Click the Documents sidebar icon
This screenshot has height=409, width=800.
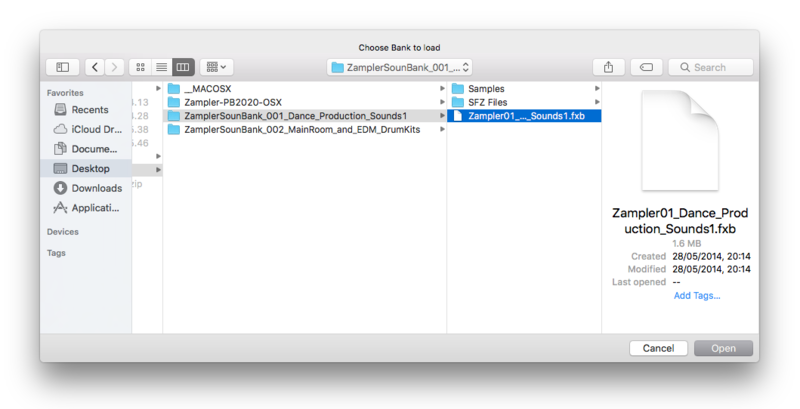pyautogui.click(x=60, y=149)
